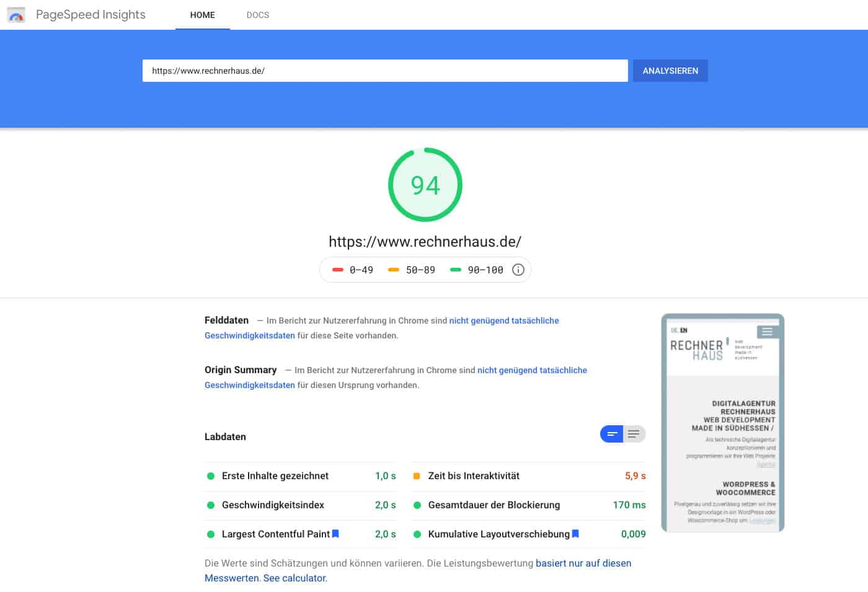
Task: Open Felddaten 'nicht genügend tatsächliche' link
Action: [503, 320]
